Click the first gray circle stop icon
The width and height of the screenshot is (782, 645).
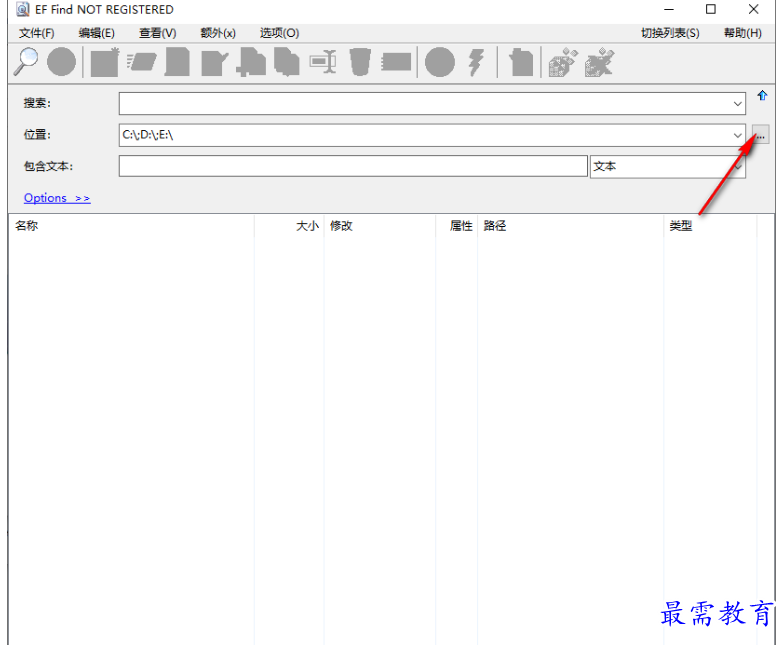(61, 62)
